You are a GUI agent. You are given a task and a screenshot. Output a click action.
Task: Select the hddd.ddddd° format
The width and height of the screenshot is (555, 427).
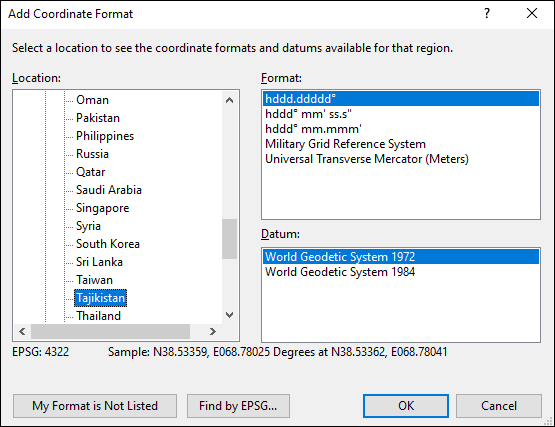point(401,99)
